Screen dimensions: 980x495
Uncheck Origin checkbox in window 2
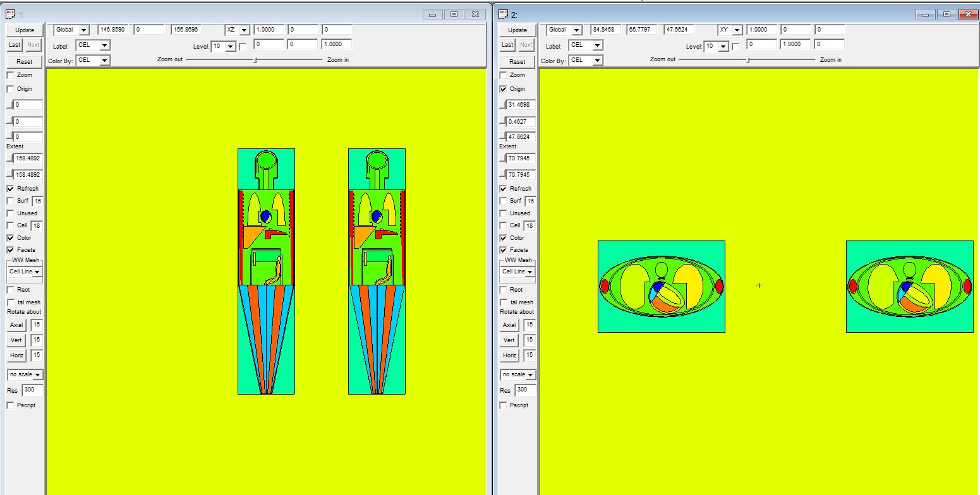pos(503,89)
